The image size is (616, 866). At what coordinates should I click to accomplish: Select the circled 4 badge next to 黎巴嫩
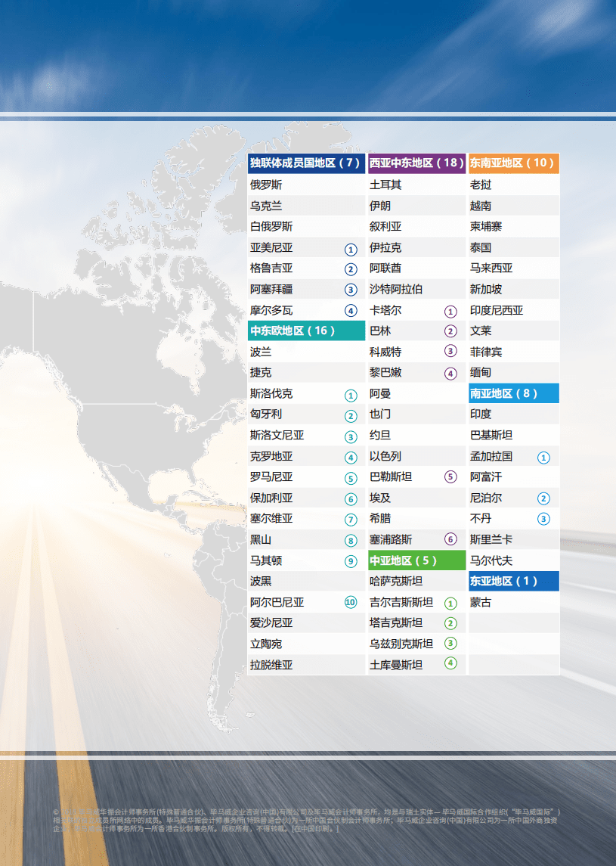click(451, 372)
